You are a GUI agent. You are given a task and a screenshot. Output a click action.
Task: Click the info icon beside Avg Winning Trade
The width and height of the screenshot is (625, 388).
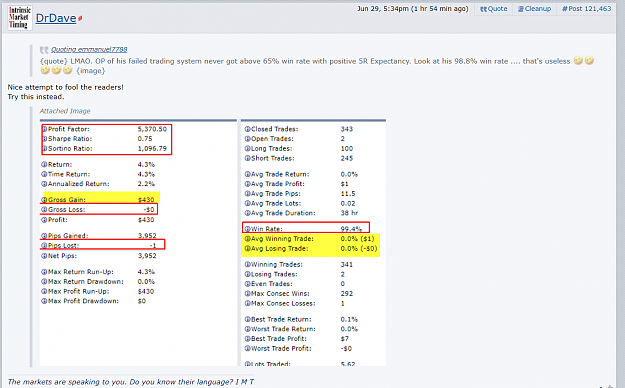pyautogui.click(x=248, y=239)
